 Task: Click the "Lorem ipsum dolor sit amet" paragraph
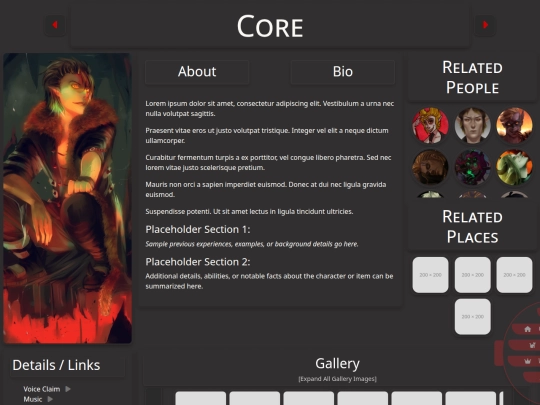point(270,108)
